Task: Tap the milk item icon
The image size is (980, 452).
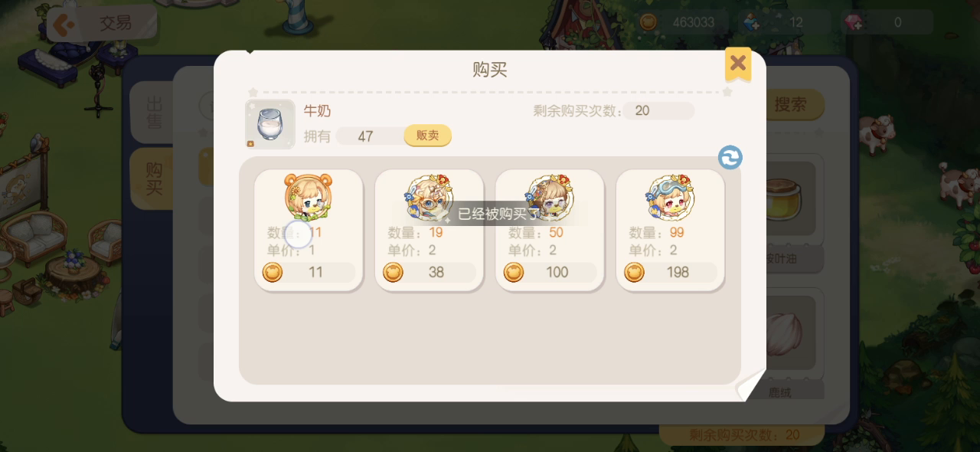Action: (269, 124)
